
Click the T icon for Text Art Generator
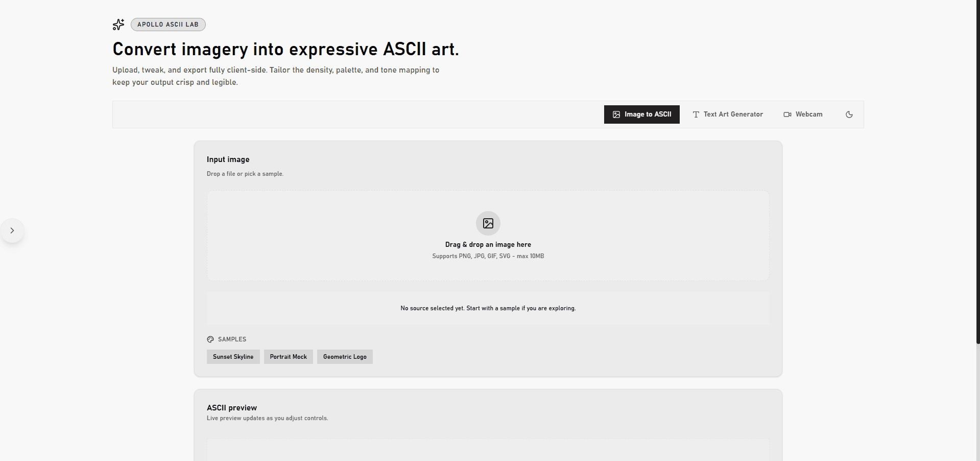(x=696, y=114)
